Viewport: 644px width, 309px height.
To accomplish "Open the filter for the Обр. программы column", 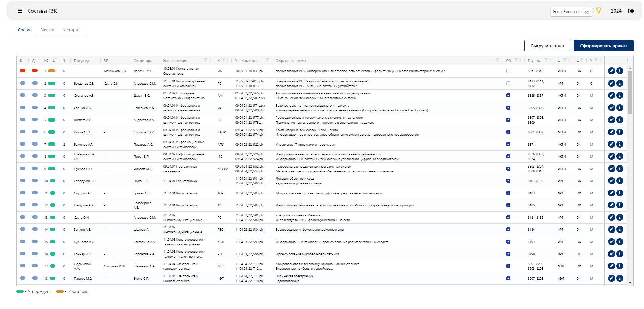I will coord(498,60).
